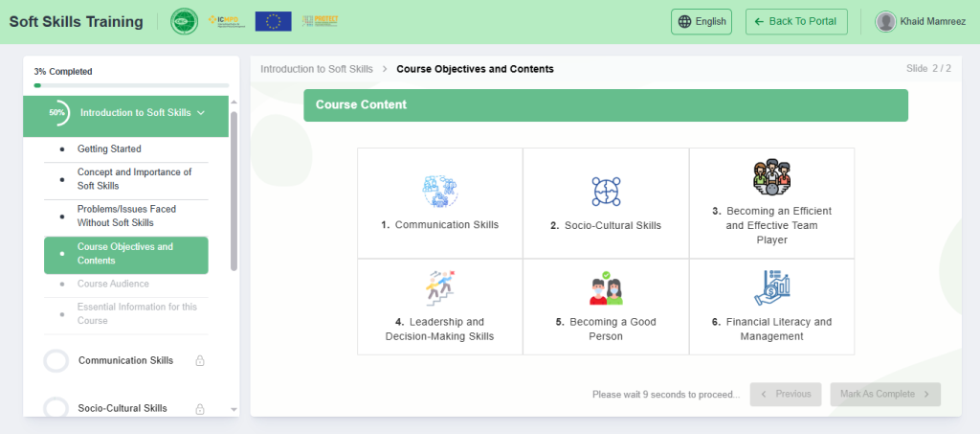The height and width of the screenshot is (434, 980).
Task: Select Concept and Importance of Soft Skills
Action: (x=134, y=178)
